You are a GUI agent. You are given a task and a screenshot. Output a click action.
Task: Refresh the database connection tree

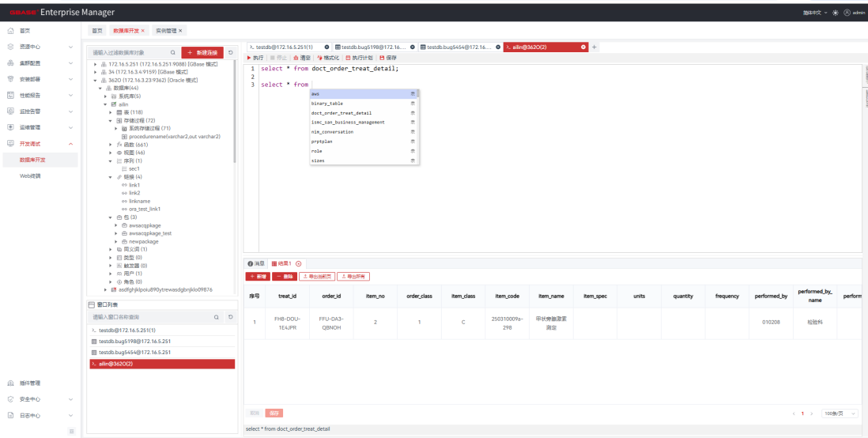coord(230,52)
